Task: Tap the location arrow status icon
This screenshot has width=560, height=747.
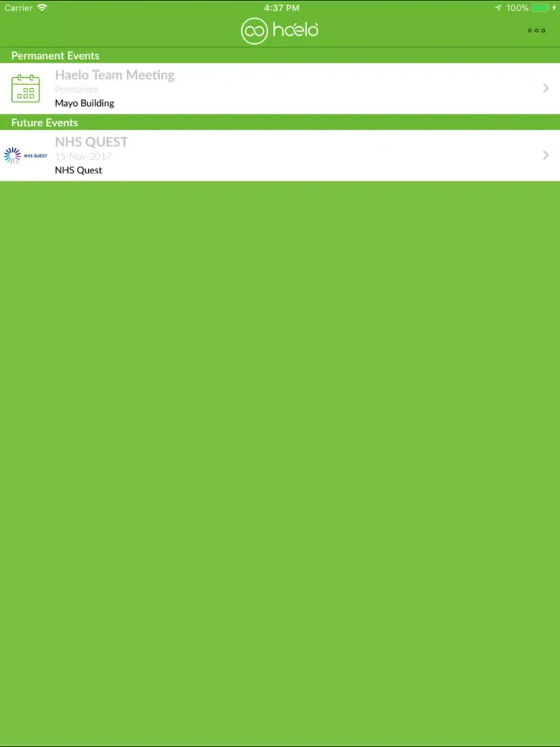Action: [x=498, y=7]
